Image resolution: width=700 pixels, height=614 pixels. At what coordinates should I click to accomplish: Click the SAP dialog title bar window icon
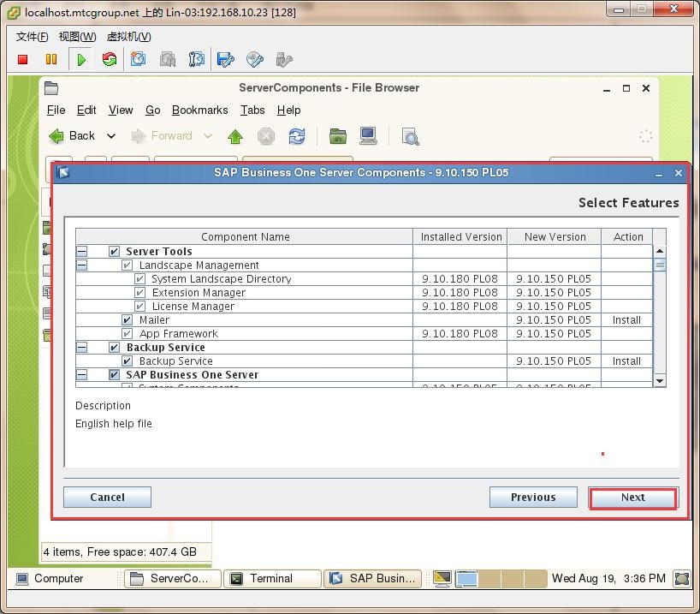click(63, 172)
